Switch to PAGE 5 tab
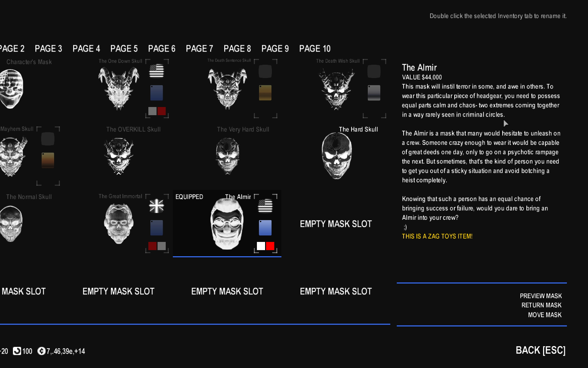 [x=124, y=49]
